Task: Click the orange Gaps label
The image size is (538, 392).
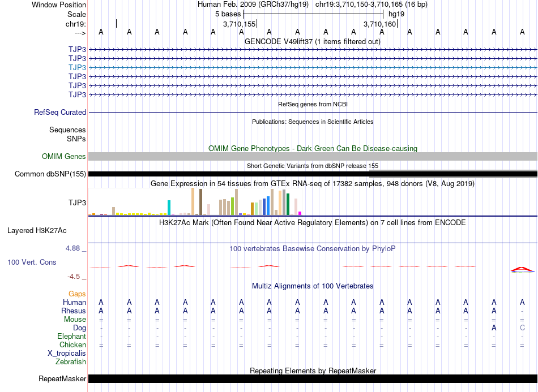Action: point(77,294)
